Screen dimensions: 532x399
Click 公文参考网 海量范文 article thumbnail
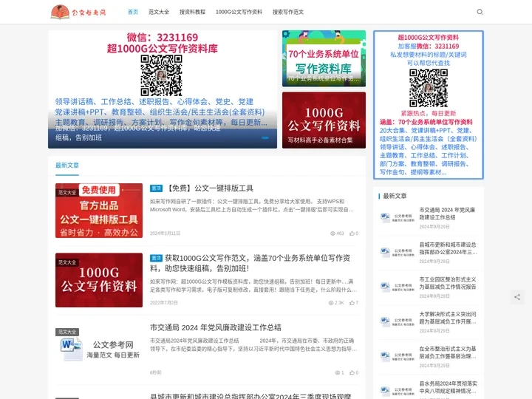point(99,349)
